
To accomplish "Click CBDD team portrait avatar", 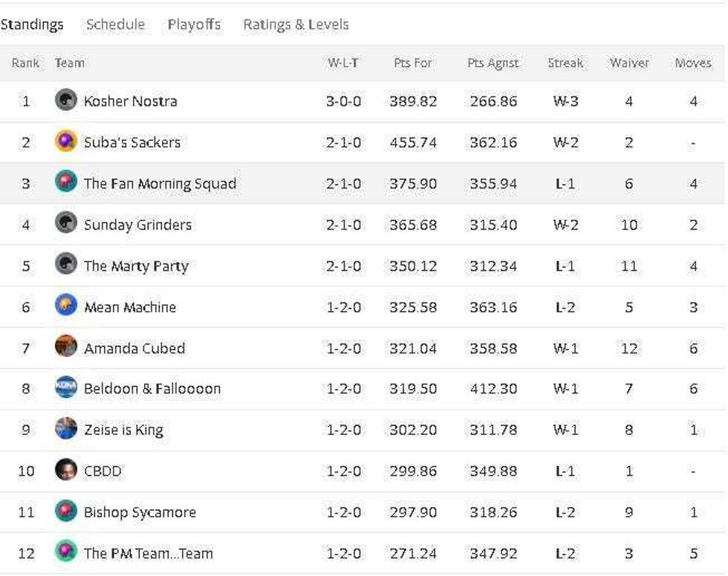I will tap(66, 470).
